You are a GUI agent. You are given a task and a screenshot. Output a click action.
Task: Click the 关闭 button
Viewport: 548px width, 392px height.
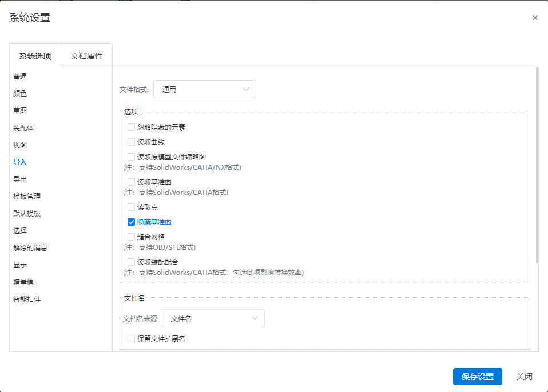[x=524, y=377]
